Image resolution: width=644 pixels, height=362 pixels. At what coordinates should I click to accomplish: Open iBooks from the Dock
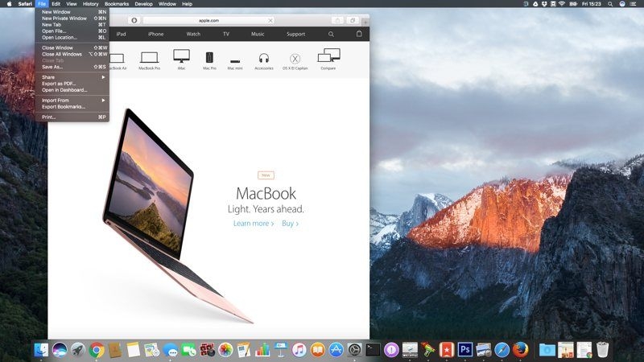coord(317,350)
